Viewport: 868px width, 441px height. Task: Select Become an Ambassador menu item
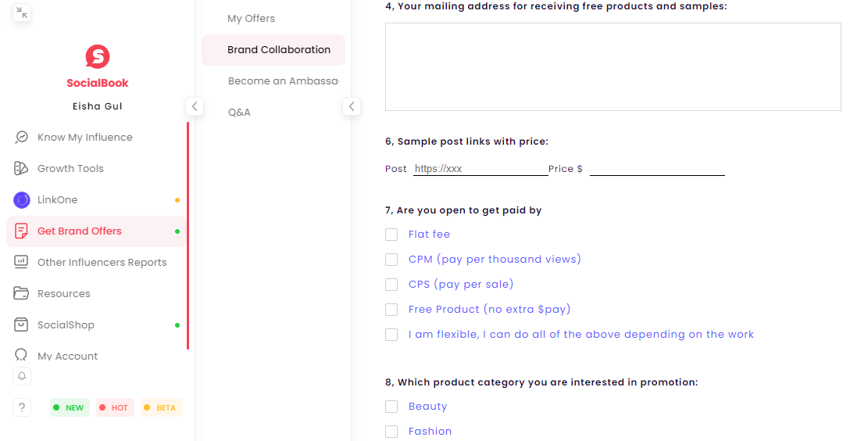click(283, 81)
